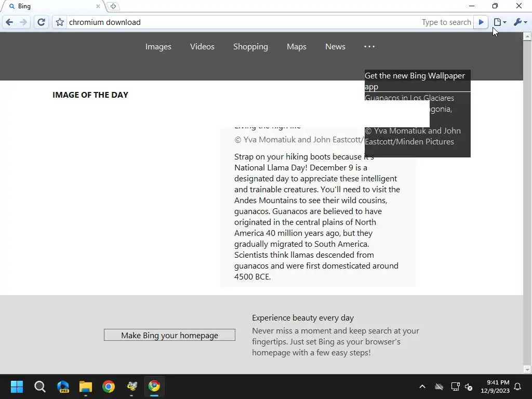
Task: Launch the Edge PRE browser from taskbar
Action: pos(63,387)
